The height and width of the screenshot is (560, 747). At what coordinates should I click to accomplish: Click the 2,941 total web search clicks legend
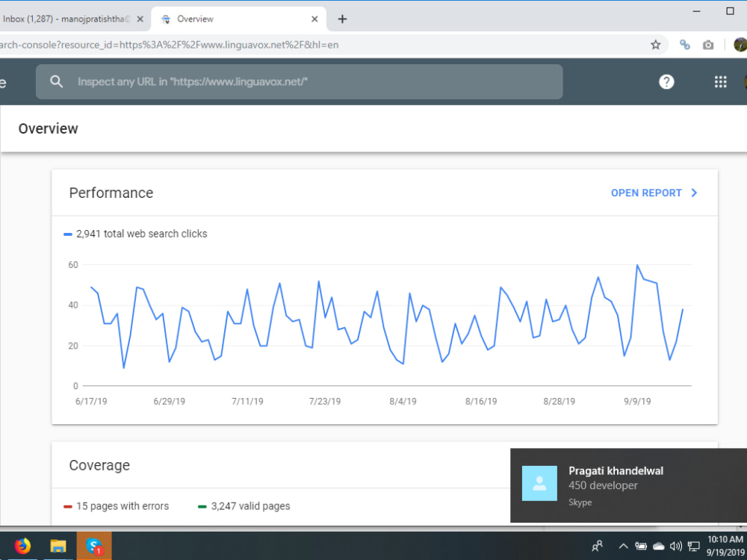[x=135, y=234]
